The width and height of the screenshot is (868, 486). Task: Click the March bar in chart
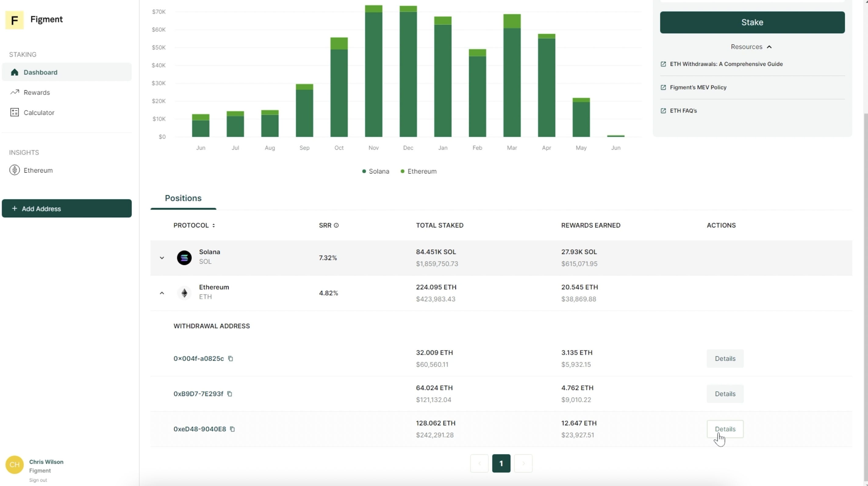pyautogui.click(x=512, y=75)
